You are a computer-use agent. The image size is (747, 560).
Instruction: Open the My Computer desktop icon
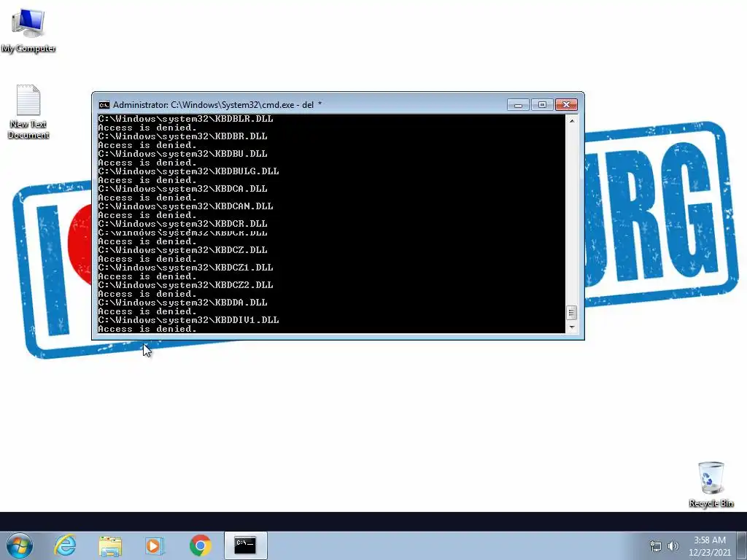28,30
